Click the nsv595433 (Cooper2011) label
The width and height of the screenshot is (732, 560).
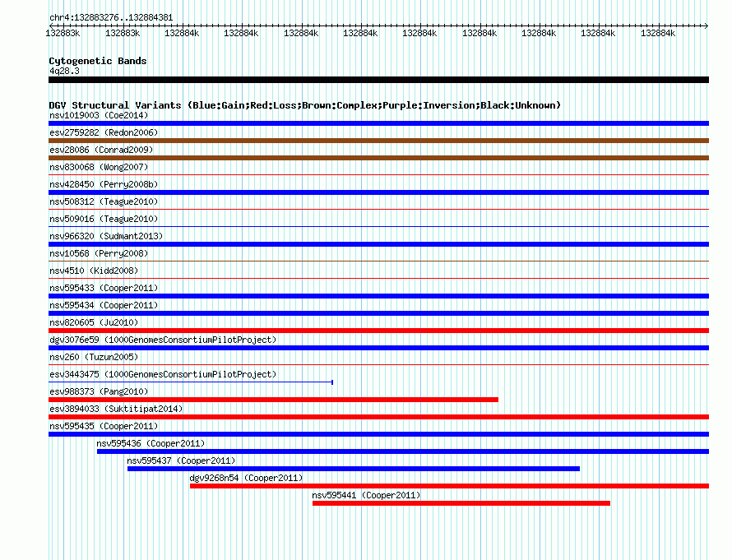tap(104, 288)
